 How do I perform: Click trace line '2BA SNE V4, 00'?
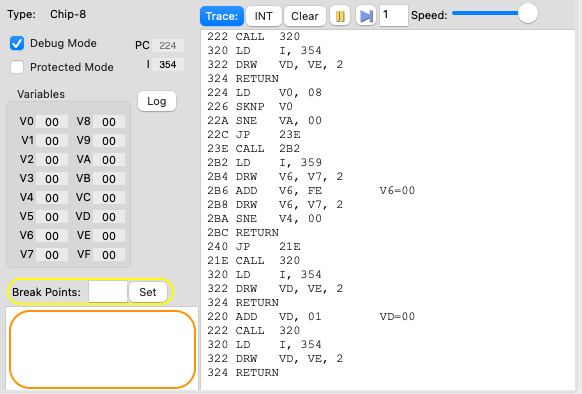(x=264, y=219)
